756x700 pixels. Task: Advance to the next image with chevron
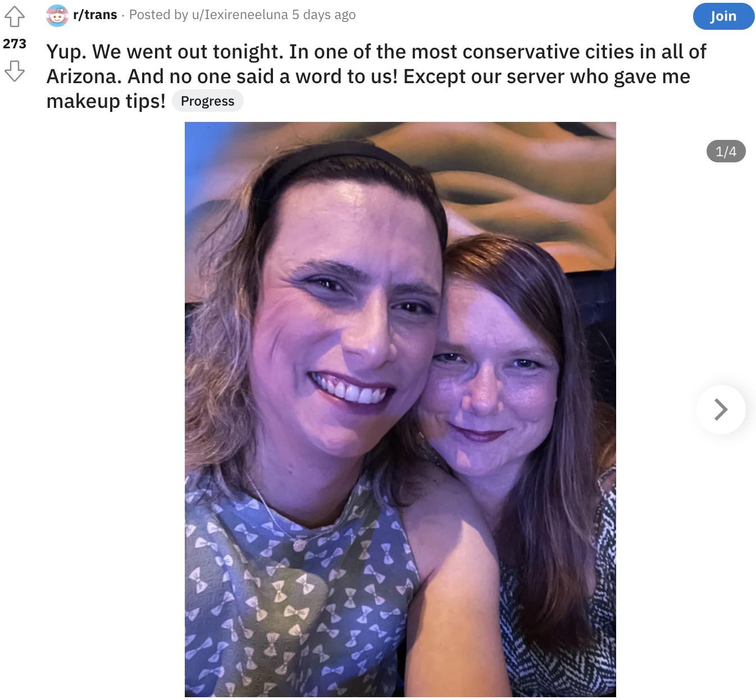click(721, 410)
